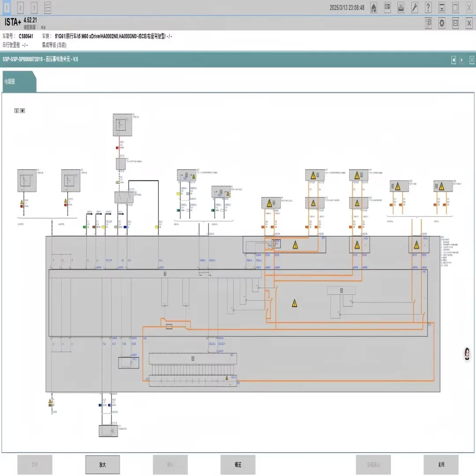This screenshot has width=476, height=476.
Task: Open the ISTA home screen icon
Action: [374, 7]
